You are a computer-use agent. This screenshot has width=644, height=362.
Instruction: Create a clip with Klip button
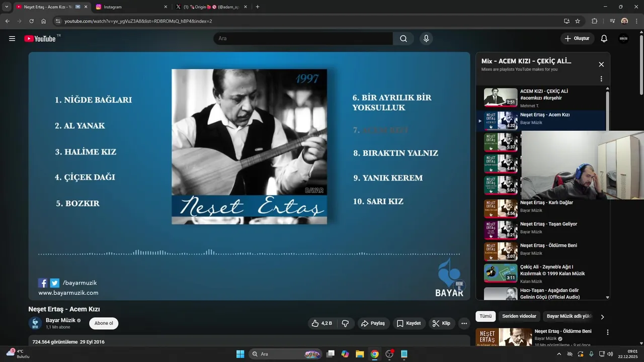(442, 323)
